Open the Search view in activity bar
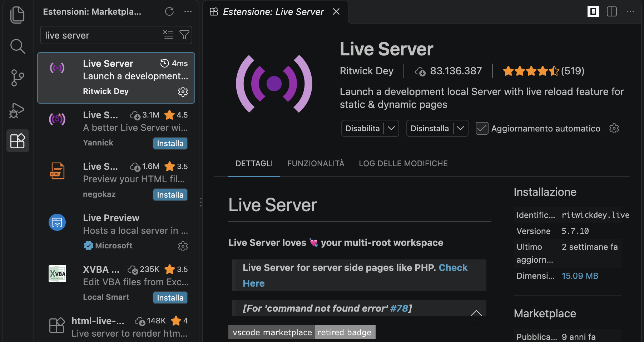The width and height of the screenshot is (644, 342). [17, 46]
